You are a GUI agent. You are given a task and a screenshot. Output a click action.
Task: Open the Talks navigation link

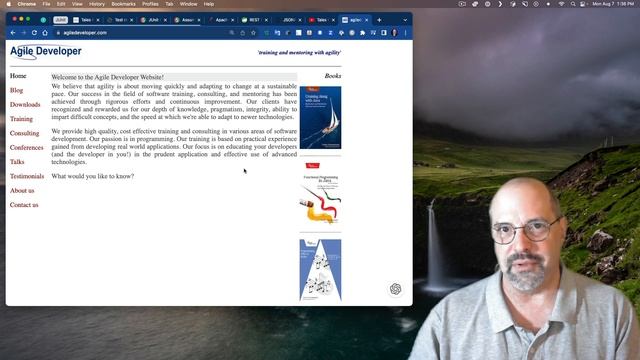[17, 162]
